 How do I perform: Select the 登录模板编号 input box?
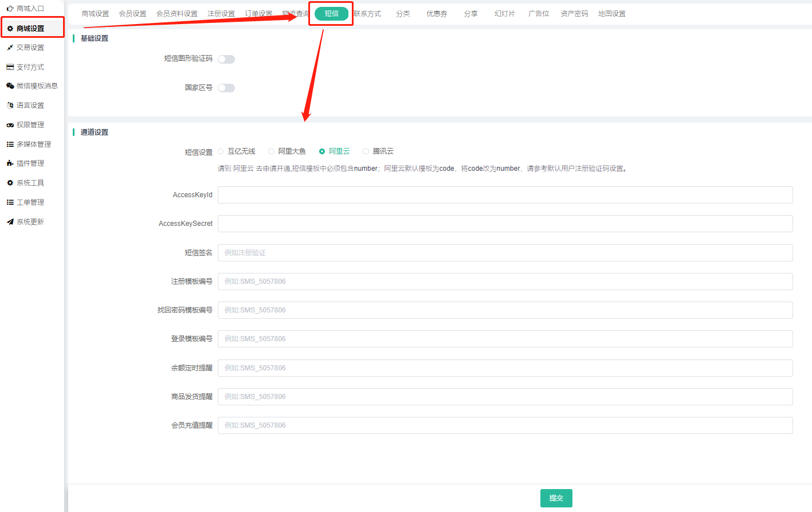505,339
